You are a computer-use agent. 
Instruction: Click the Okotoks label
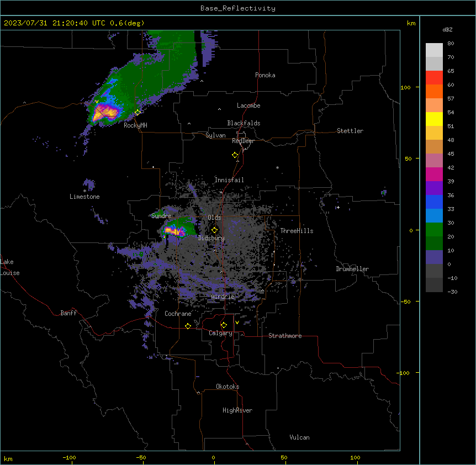228,387
